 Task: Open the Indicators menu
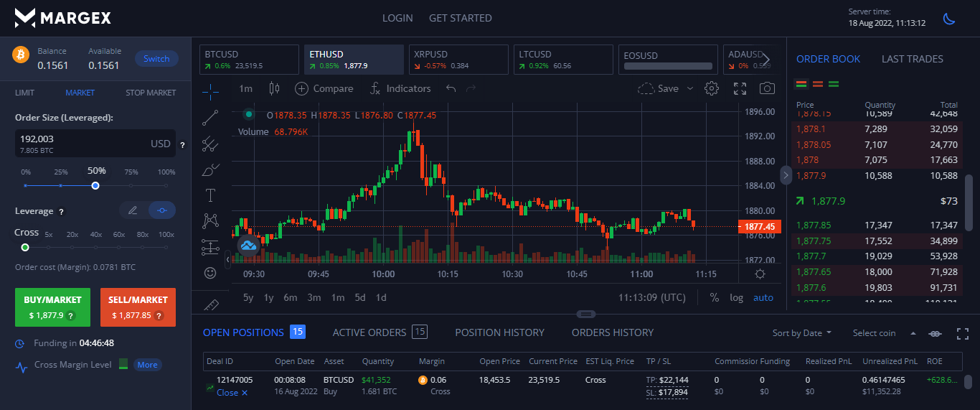(x=400, y=88)
